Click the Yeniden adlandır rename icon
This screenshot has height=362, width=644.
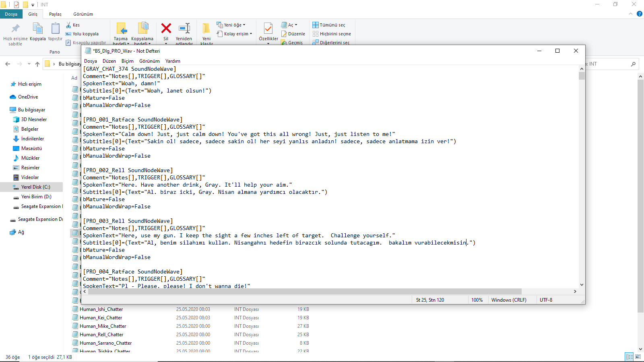184,29
